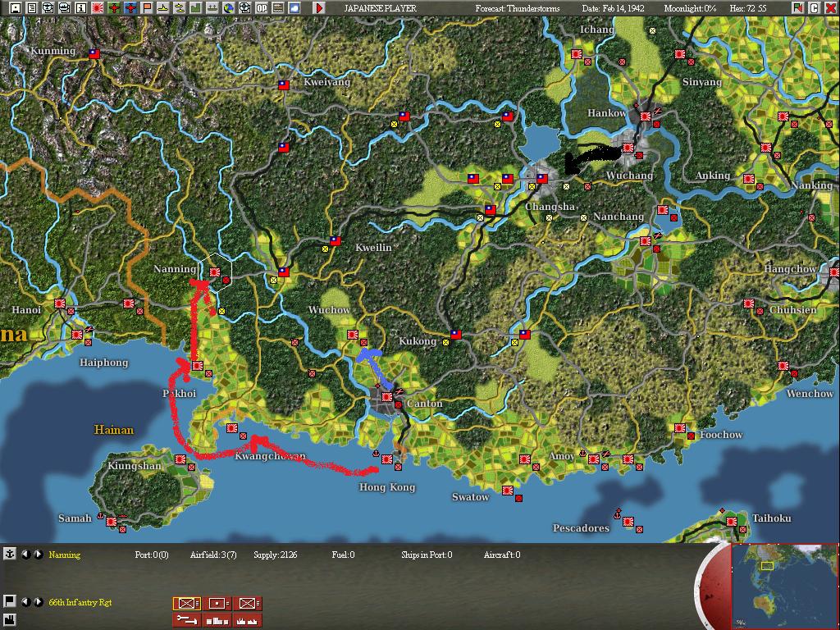Screen dimensions: 840x630
Task: Select the Chinese flag base at Changsha
Action: point(542,178)
